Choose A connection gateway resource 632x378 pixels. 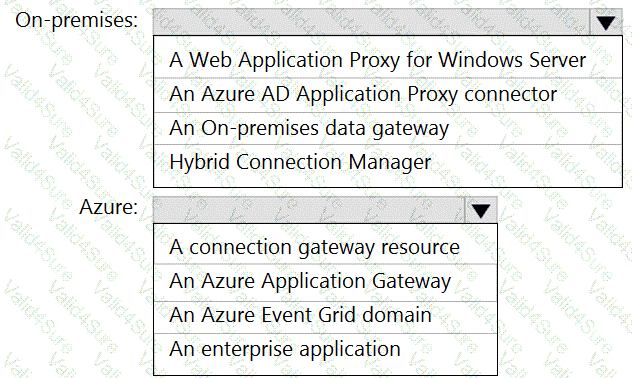(x=325, y=247)
